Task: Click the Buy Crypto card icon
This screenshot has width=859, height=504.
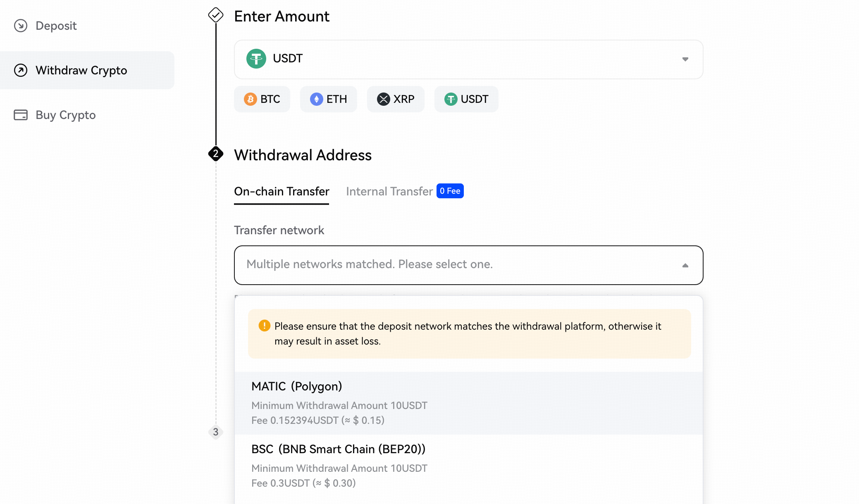Action: click(x=21, y=115)
